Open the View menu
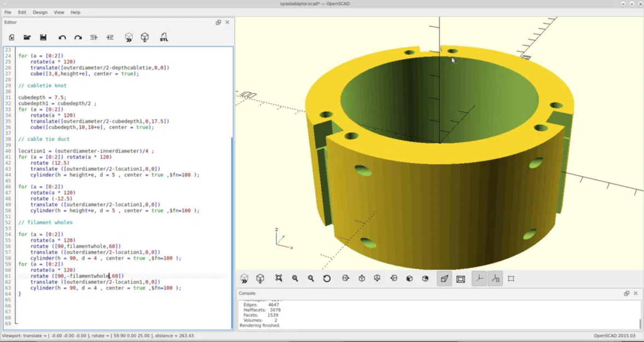Image resolution: width=644 pixels, height=342 pixels. click(x=59, y=12)
